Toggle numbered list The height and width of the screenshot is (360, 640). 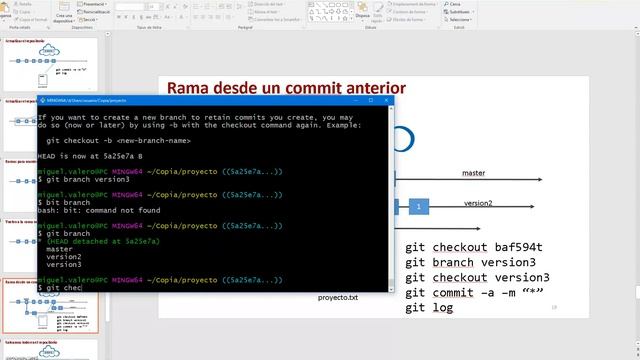click(x=208, y=7)
